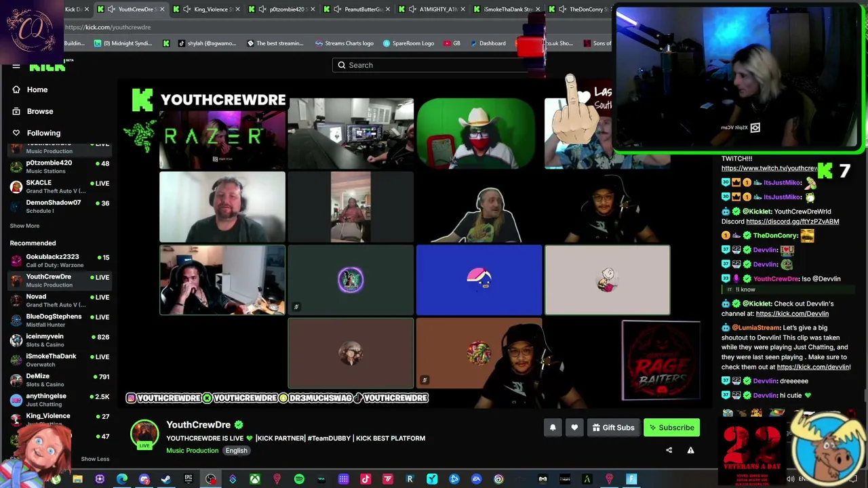868x488 pixels.
Task: Open anythingelse channel in sidebar
Action: tap(60, 399)
